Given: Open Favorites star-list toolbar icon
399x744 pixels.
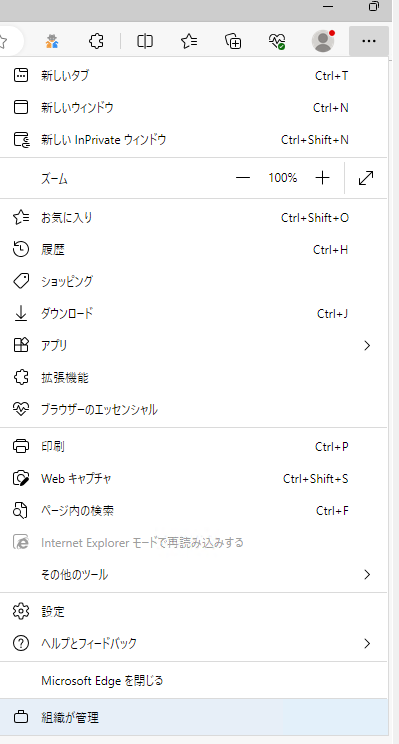Looking at the screenshot, I should (x=189, y=41).
